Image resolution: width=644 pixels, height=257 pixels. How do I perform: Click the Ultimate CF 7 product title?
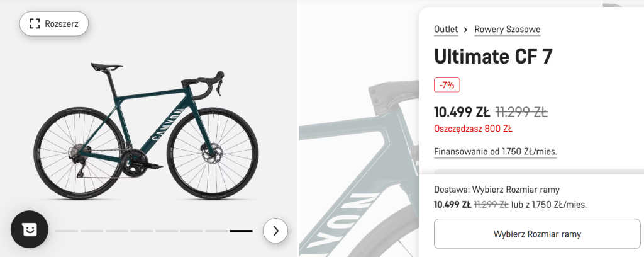tap(494, 57)
